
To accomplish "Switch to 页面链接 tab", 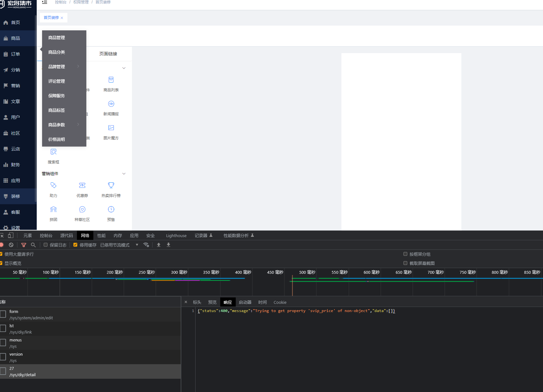I will click(108, 54).
